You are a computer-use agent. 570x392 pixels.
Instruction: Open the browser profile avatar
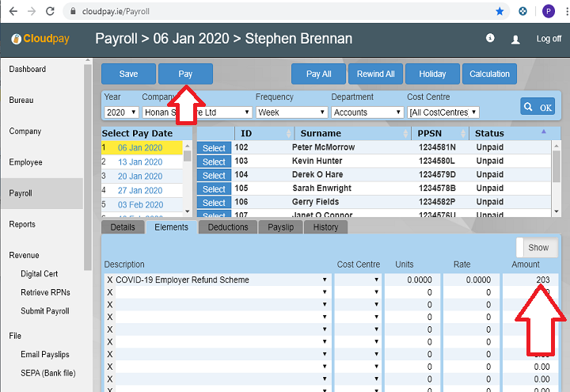tap(548, 12)
